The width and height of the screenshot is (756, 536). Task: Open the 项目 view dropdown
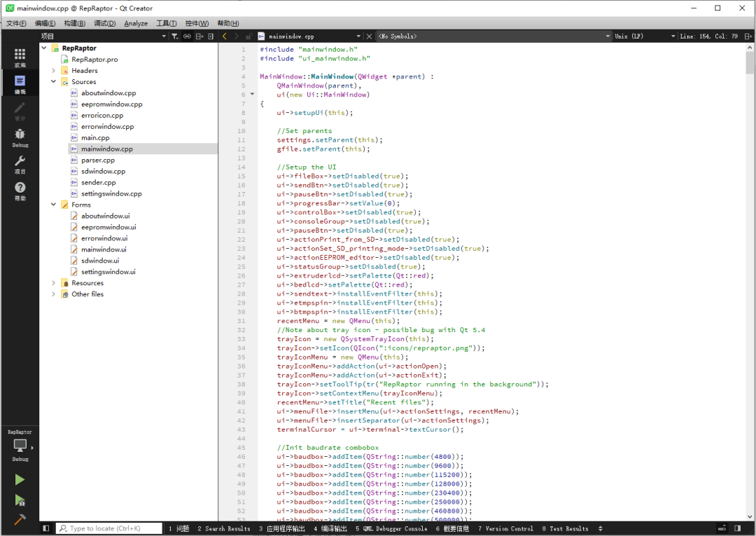point(103,36)
